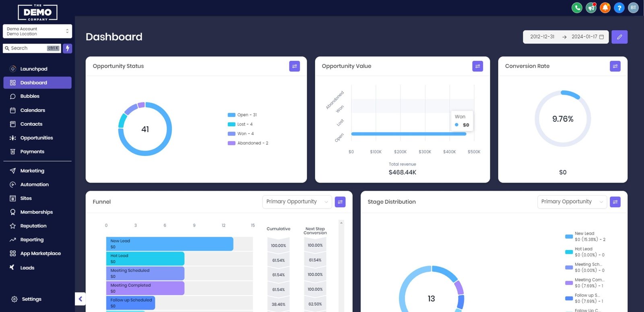Open Opportunity Value filter settings icon
Image resolution: width=644 pixels, height=312 pixels.
tap(478, 66)
